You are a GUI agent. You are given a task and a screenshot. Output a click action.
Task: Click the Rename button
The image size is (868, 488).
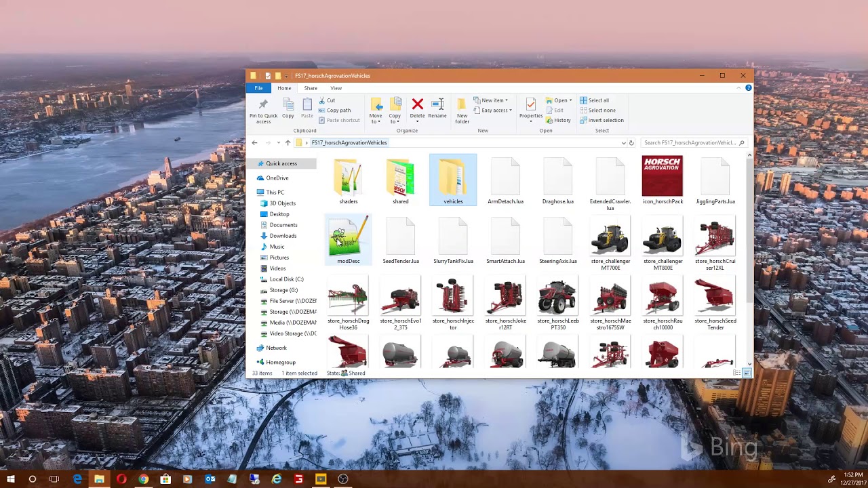(437, 108)
